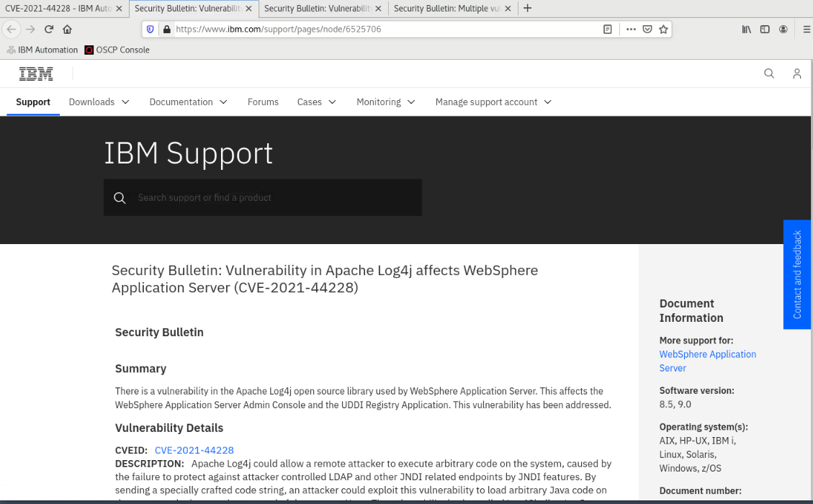813x504 pixels.
Task: Expand the Downloads dropdown menu
Action: click(99, 102)
